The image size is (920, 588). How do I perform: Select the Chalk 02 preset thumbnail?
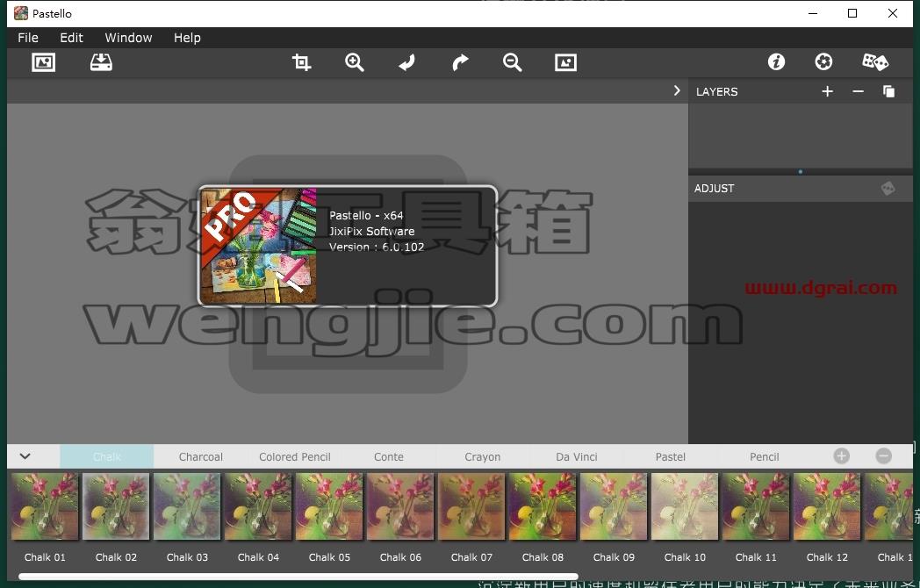116,506
